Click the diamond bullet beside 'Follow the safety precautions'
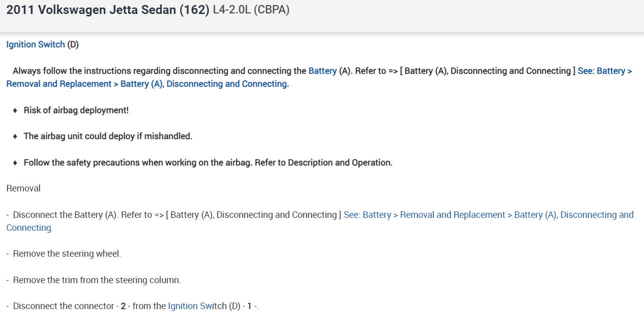This screenshot has width=644, height=335. coord(16,163)
